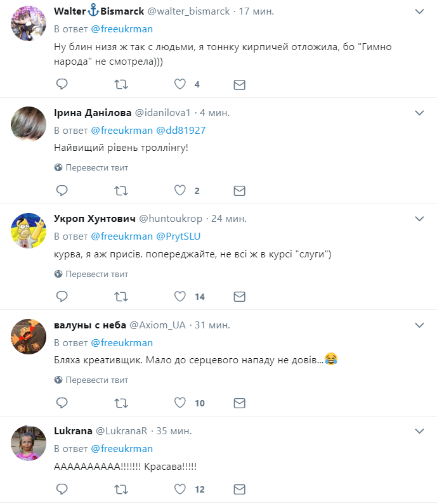Translate валуны с неба's tweet

pos(96,380)
